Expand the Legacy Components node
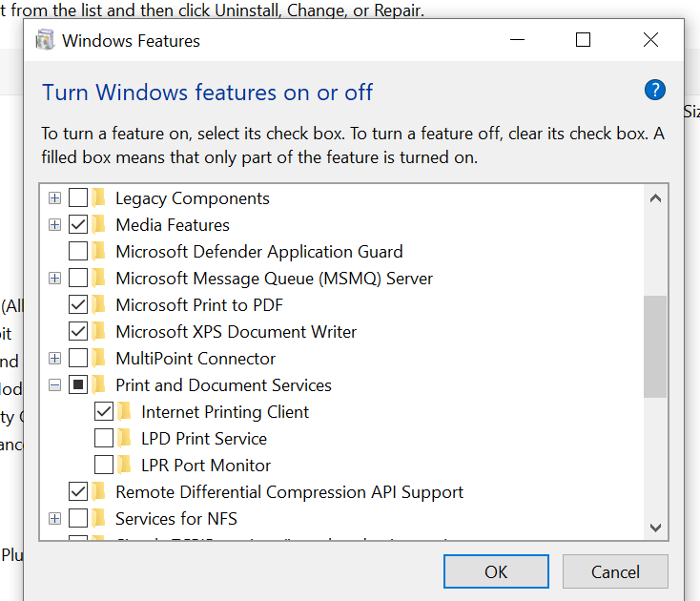 coord(55,197)
